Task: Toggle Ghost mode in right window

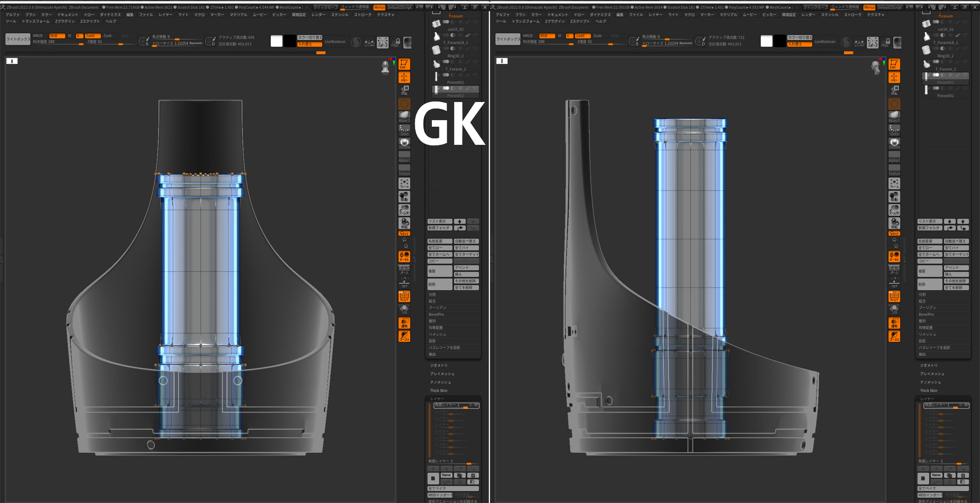Action: click(x=894, y=336)
